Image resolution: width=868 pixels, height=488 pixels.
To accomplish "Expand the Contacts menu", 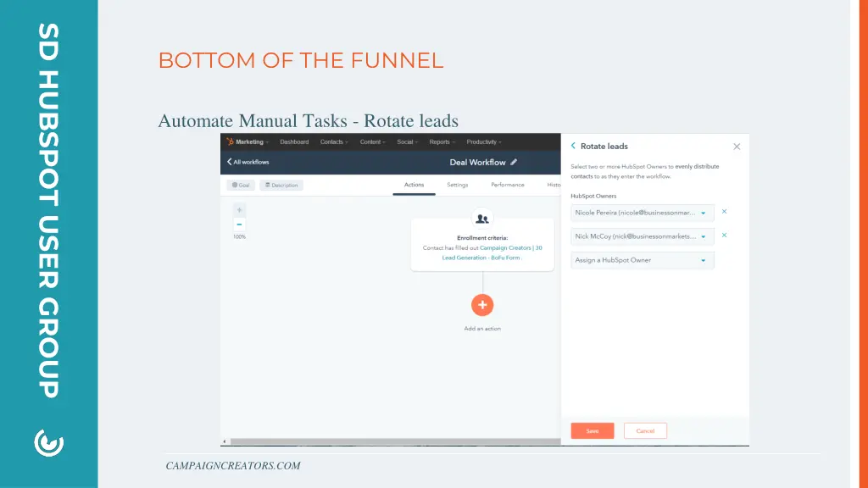I will 334,142.
